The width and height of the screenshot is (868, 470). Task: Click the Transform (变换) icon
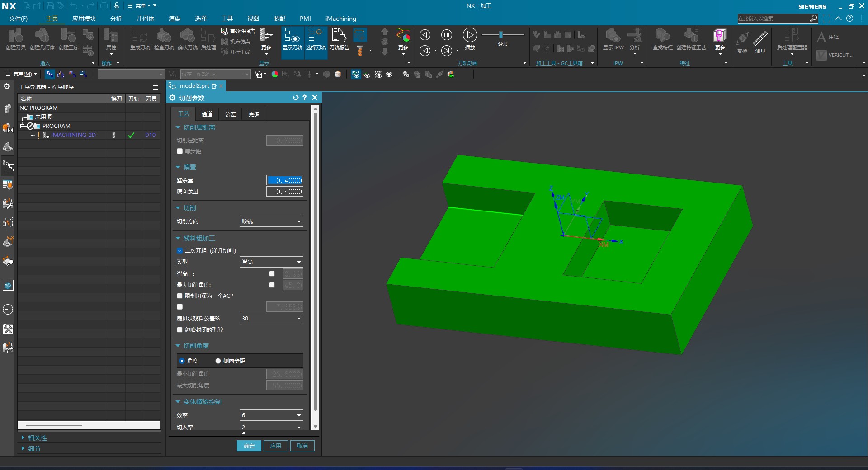pos(742,42)
